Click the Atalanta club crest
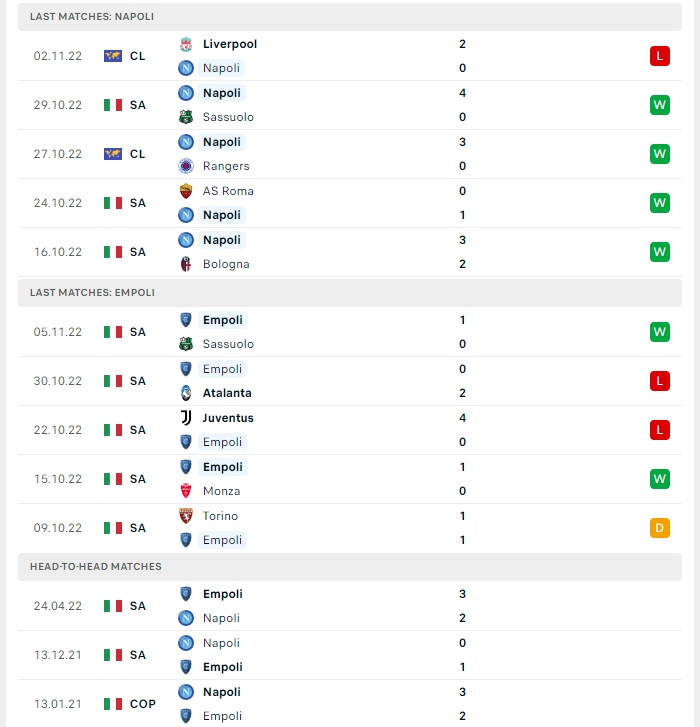This screenshot has height=727, width=700. tap(186, 393)
